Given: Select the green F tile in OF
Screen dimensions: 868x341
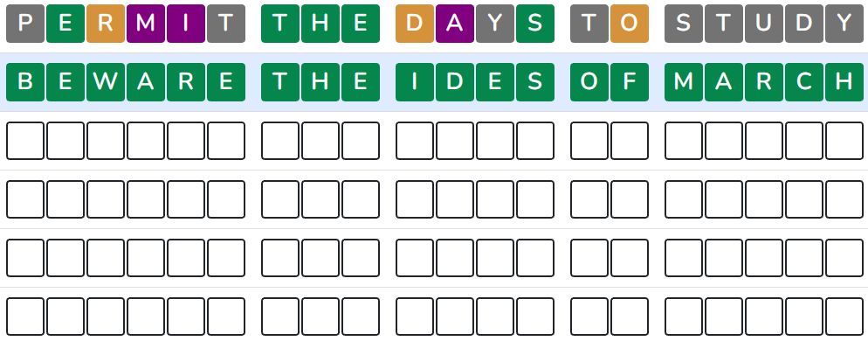Looking at the screenshot, I should click(630, 82).
